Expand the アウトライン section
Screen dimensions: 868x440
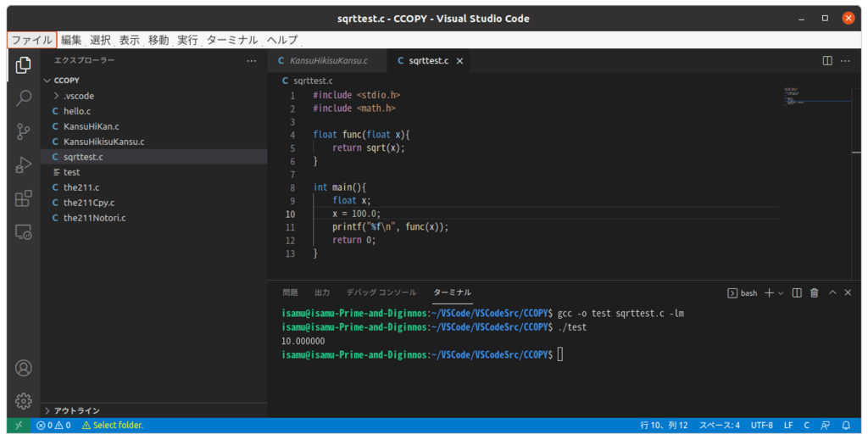pos(154,410)
